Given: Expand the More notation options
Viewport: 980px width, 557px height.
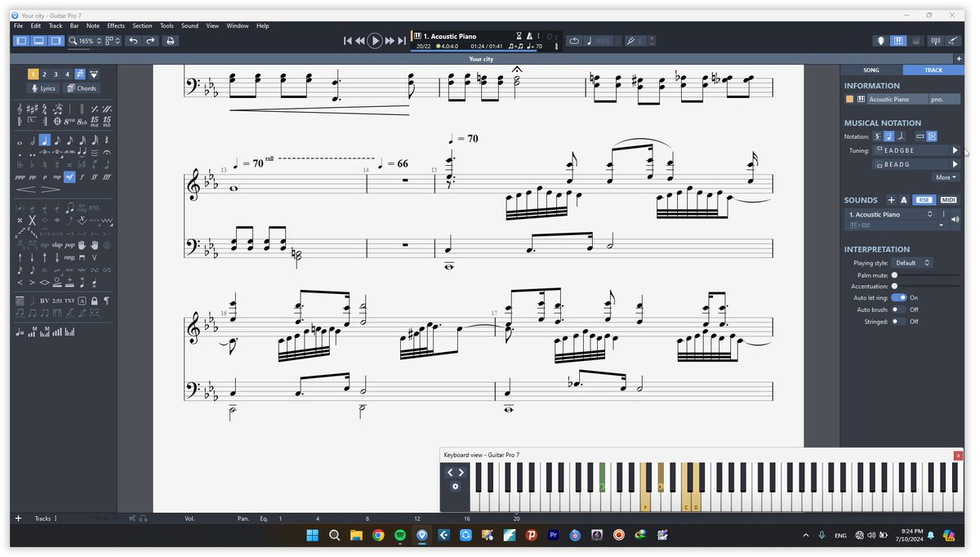Looking at the screenshot, I should point(946,177).
